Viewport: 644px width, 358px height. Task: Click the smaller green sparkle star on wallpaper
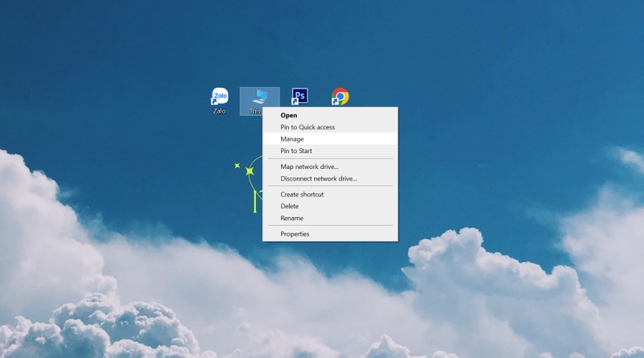coord(237,166)
